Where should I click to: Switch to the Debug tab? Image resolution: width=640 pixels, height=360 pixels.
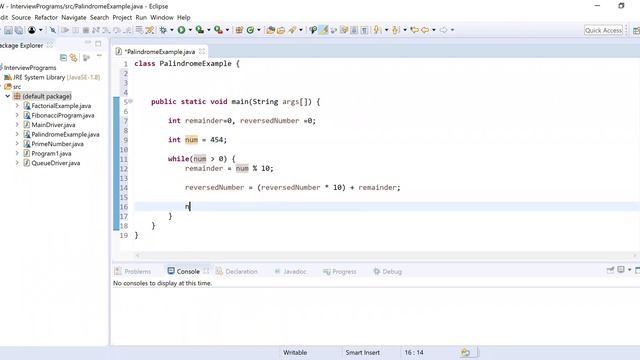tap(388, 271)
